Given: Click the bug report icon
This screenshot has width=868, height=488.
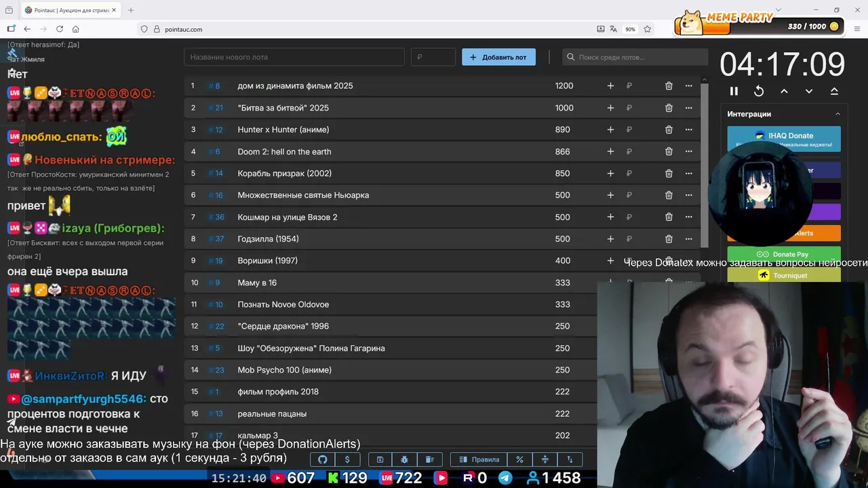Looking at the screenshot, I should (x=405, y=460).
